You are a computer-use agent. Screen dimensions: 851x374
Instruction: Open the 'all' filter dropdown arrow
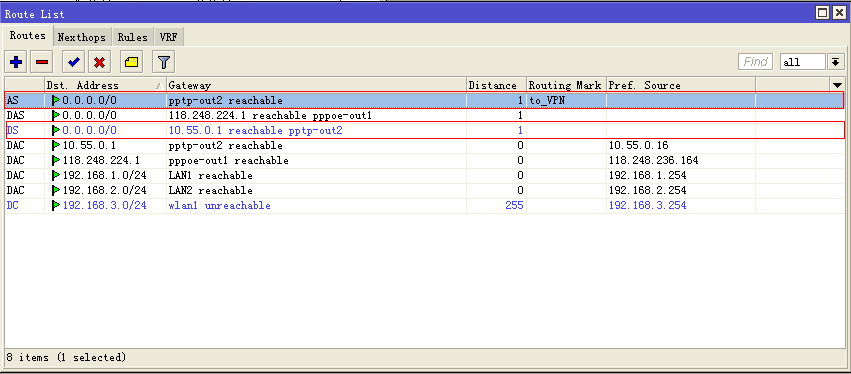(x=835, y=62)
